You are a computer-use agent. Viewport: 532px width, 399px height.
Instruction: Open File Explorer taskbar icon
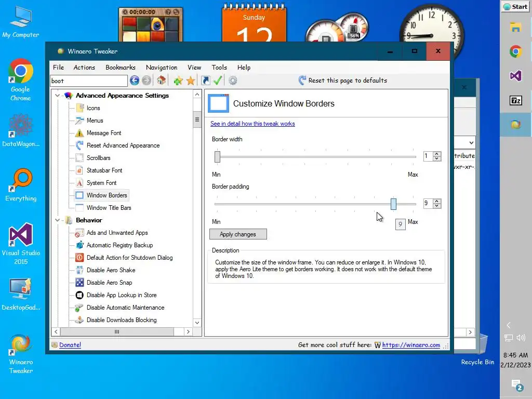tap(516, 27)
